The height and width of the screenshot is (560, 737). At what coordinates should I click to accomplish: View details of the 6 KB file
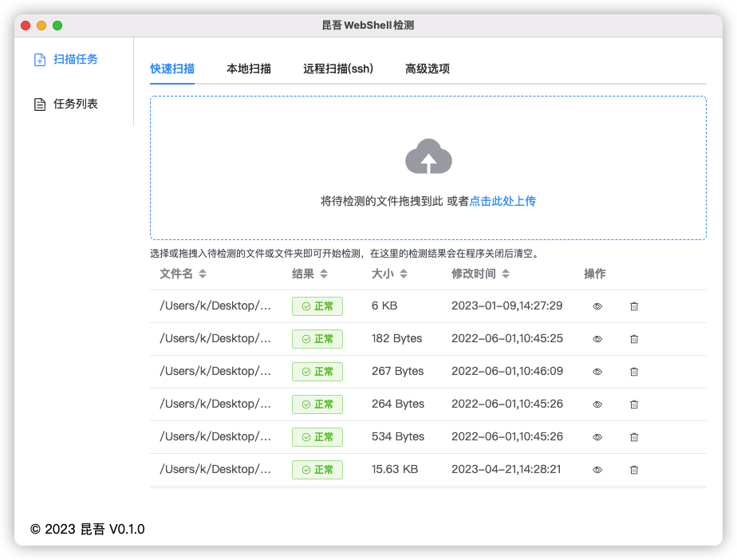pyautogui.click(x=597, y=306)
